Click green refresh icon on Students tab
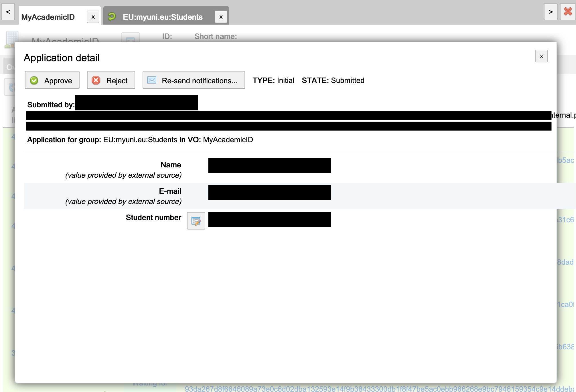The width and height of the screenshot is (576, 392). tap(112, 17)
